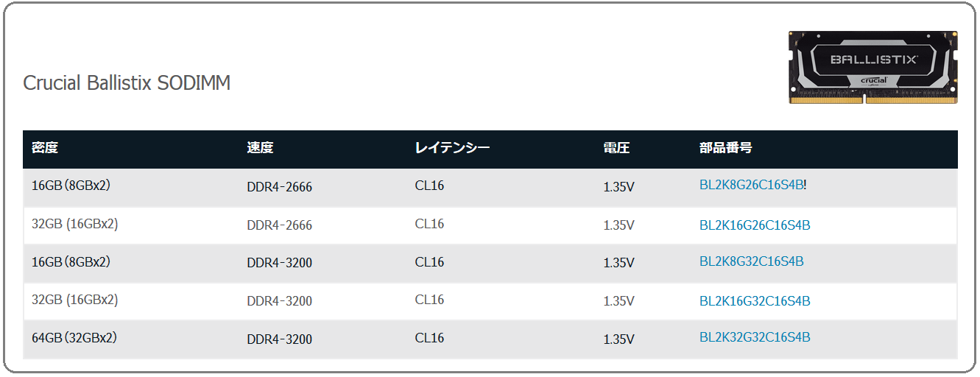
Task: Click the 1.35V voltage in the first row
Action: 618,187
